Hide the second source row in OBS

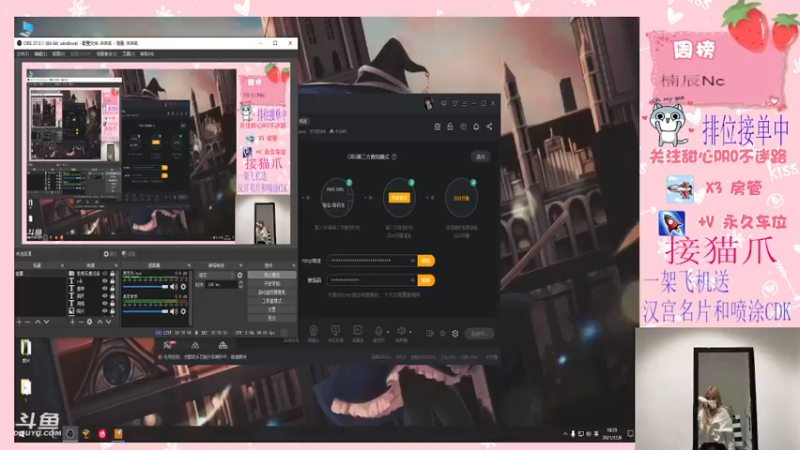tap(105, 281)
